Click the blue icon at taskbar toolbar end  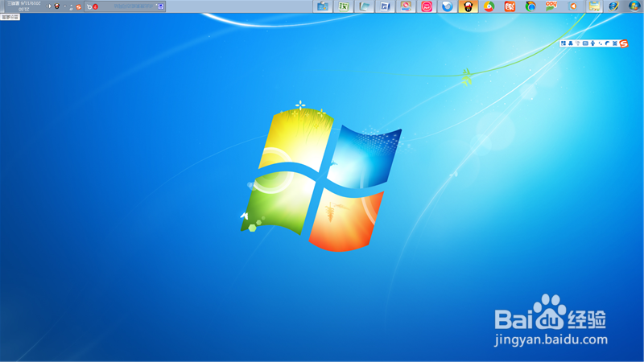[x=160, y=6]
